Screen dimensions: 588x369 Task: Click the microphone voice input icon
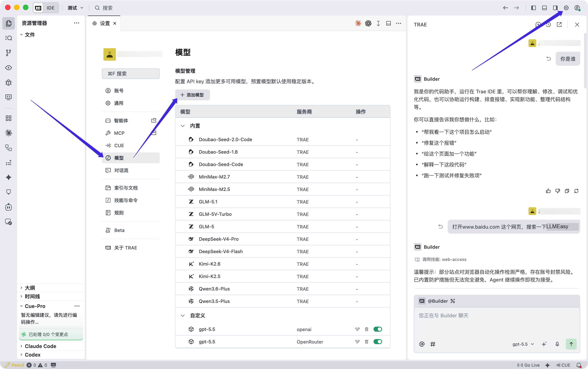[557, 344]
